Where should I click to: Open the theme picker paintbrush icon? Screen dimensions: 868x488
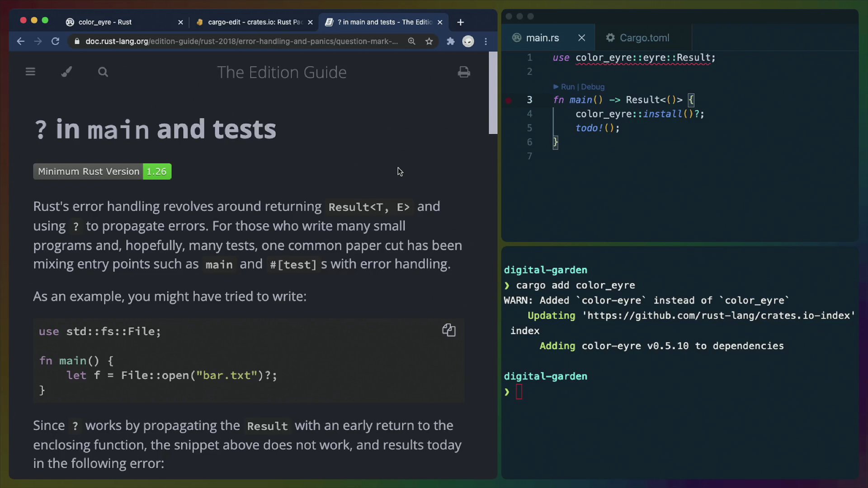click(x=66, y=72)
